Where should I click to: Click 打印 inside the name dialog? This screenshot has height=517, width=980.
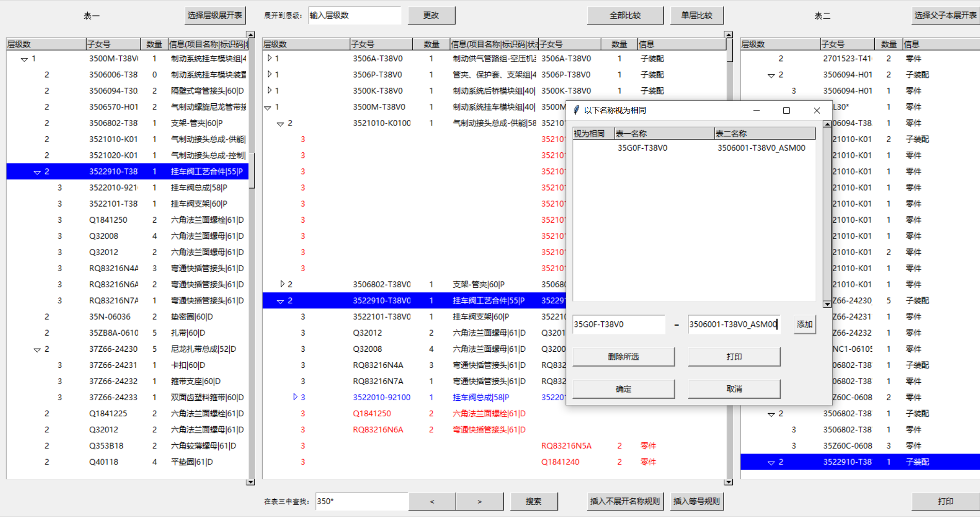[x=733, y=356]
